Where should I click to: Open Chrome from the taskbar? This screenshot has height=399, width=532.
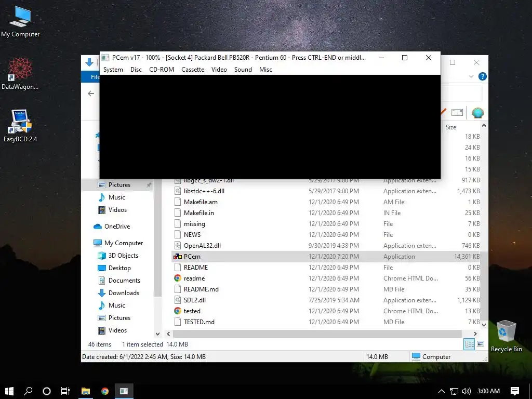(x=105, y=391)
